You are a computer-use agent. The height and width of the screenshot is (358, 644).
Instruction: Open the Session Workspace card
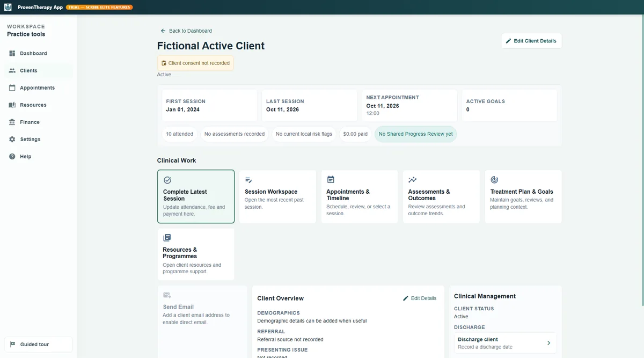coord(277,196)
